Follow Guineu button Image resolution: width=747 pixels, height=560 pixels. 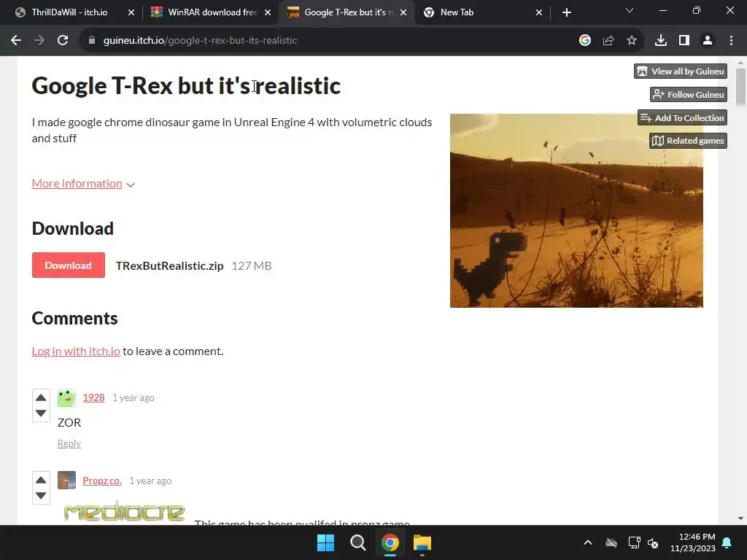[689, 95]
